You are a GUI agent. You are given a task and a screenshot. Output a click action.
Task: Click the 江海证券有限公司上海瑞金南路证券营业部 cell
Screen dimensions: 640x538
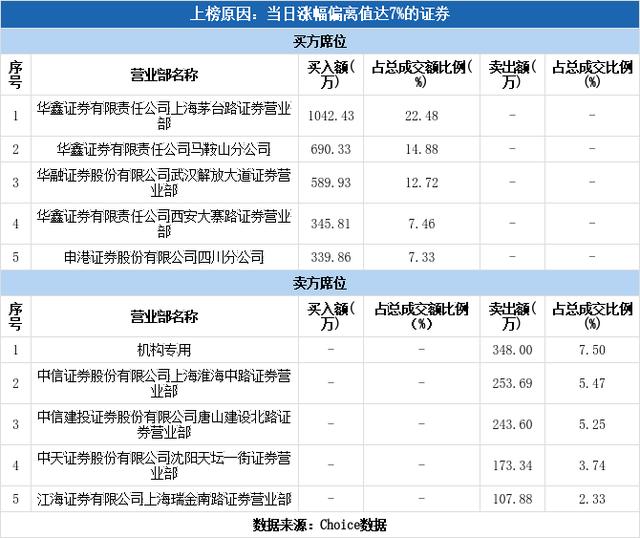pos(164,499)
